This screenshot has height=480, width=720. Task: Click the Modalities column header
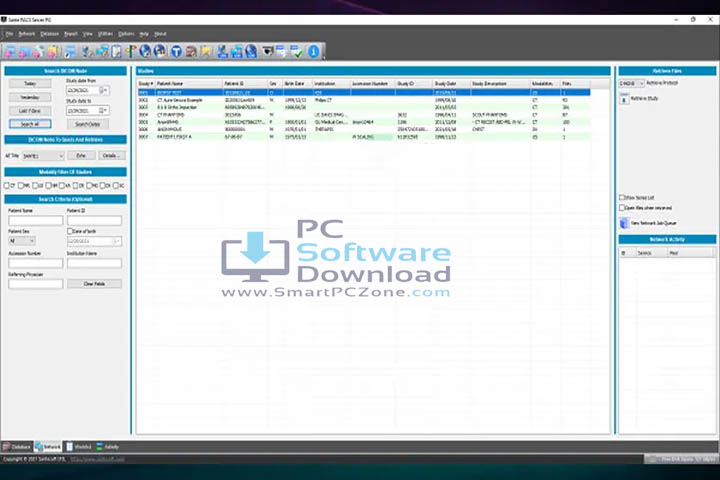tap(546, 84)
